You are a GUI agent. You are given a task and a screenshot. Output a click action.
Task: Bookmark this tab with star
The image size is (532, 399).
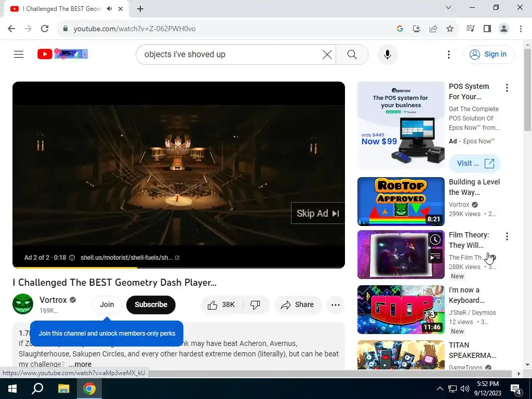pos(449,29)
